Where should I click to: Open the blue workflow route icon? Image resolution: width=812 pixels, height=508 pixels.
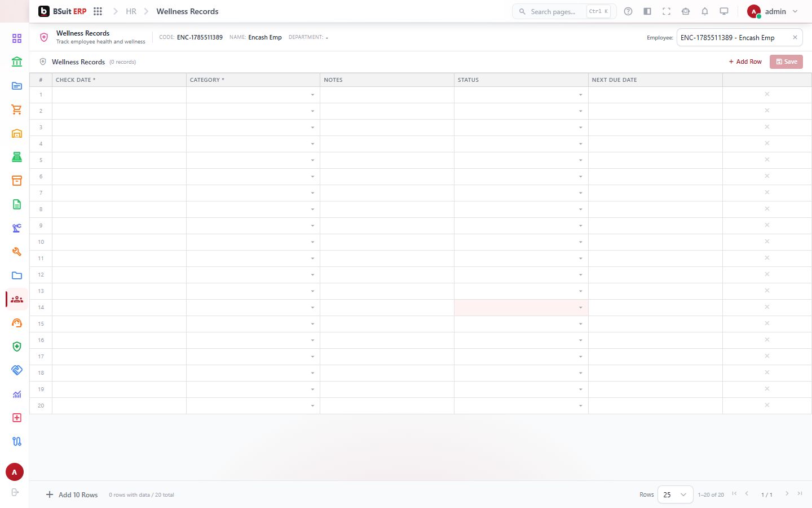pos(17,441)
